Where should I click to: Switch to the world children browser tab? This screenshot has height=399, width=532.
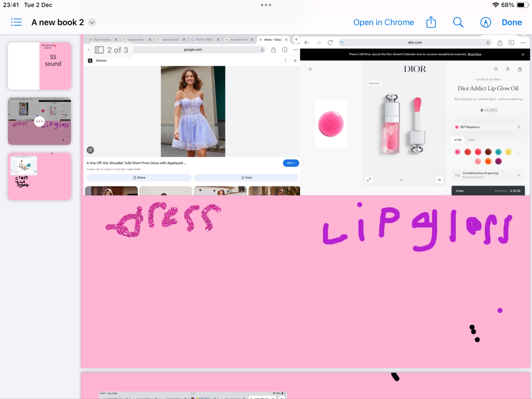(170, 40)
